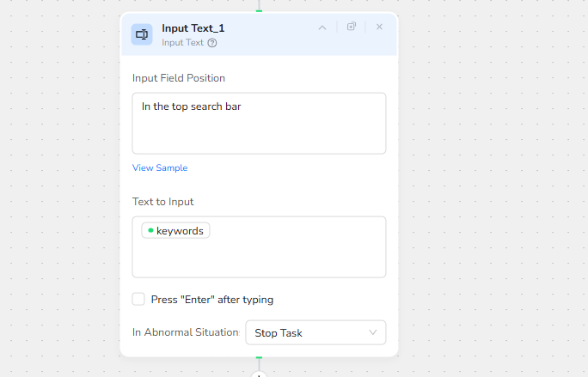Select the keywords variable tag

click(179, 231)
